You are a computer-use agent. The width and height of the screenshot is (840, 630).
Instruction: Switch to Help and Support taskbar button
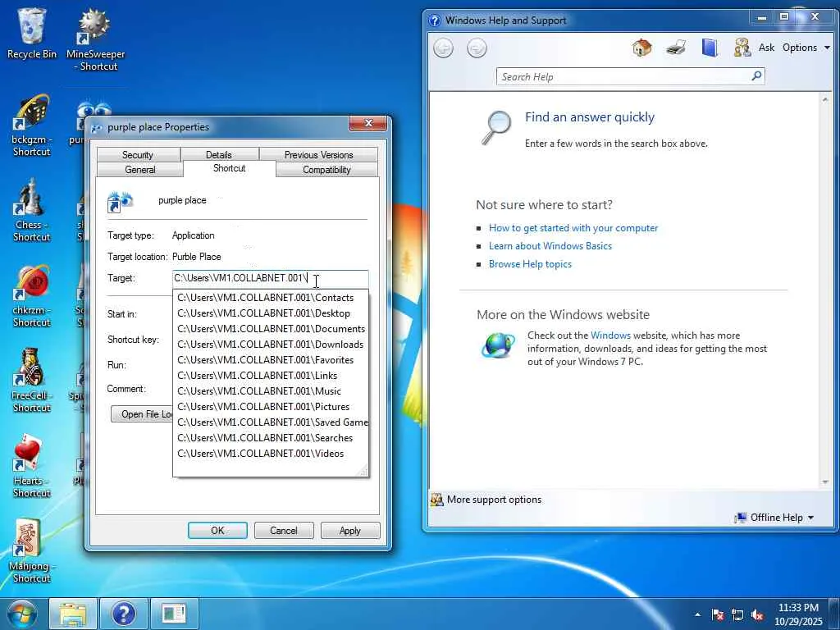(124, 614)
